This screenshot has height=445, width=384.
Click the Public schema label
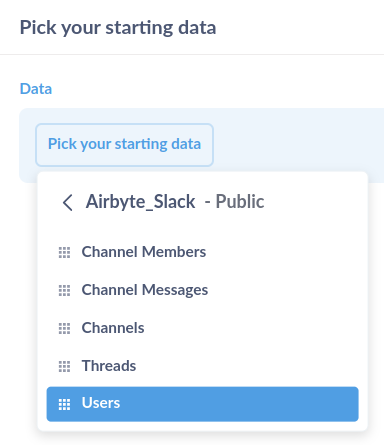(x=240, y=202)
